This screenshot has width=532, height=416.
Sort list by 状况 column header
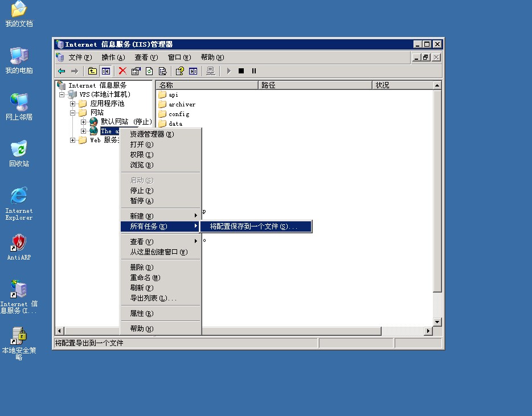pos(403,85)
